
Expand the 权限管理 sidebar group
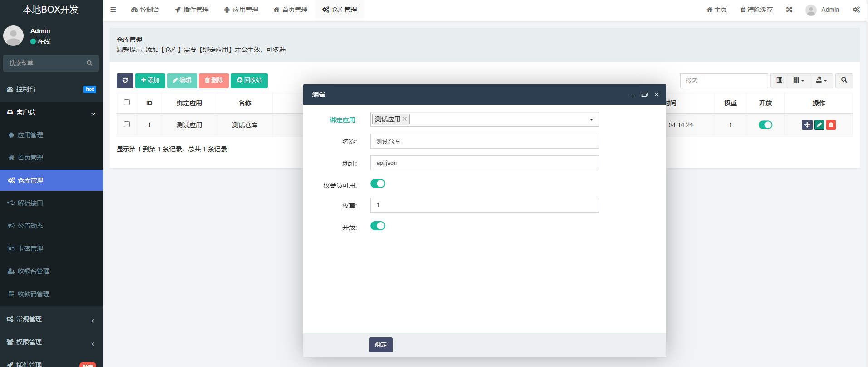(51, 342)
